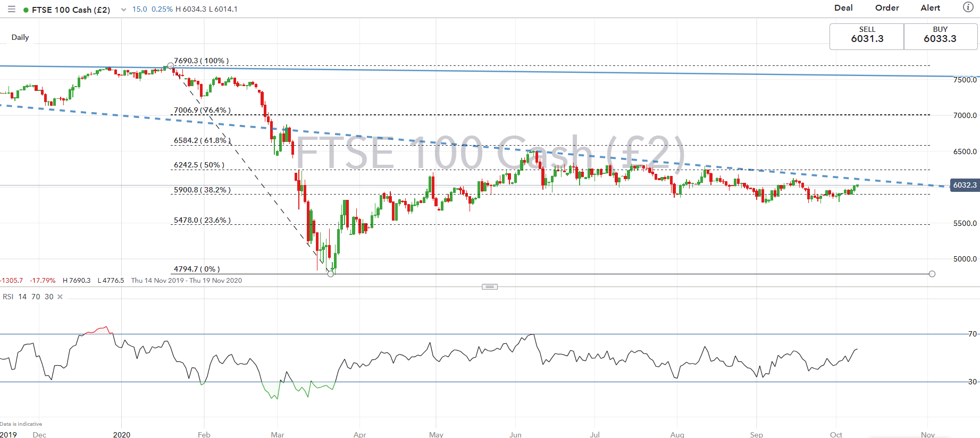Click the 7500.0 price axis label
Viewport: 980px width, 438px height.
point(965,80)
